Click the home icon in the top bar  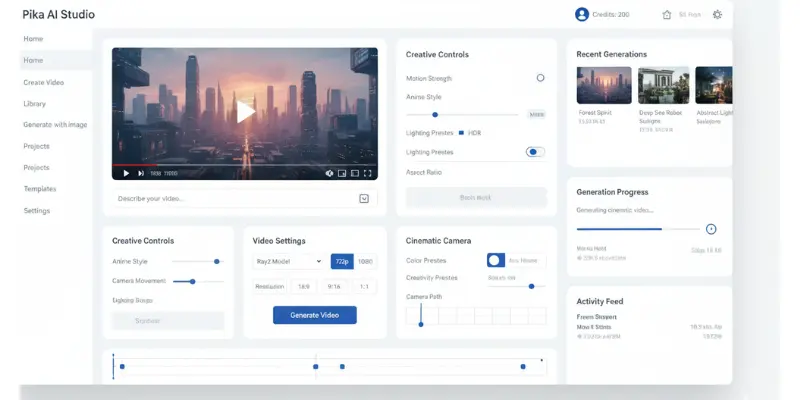(666, 15)
